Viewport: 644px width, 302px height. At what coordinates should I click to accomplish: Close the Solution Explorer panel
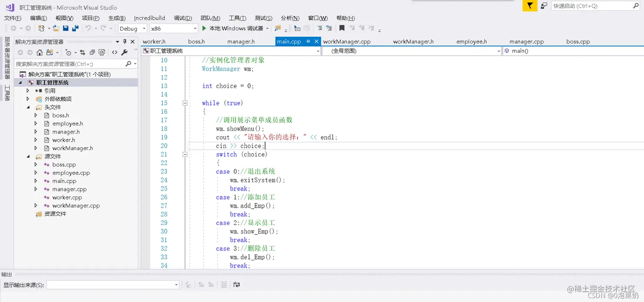[132, 42]
